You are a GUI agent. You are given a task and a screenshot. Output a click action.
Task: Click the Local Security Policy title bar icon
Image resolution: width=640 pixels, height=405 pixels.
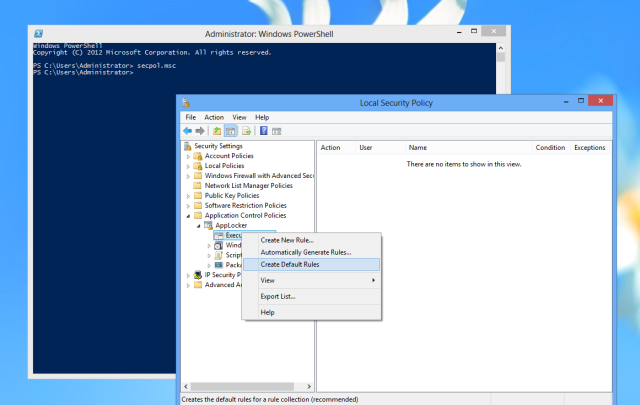tap(186, 102)
